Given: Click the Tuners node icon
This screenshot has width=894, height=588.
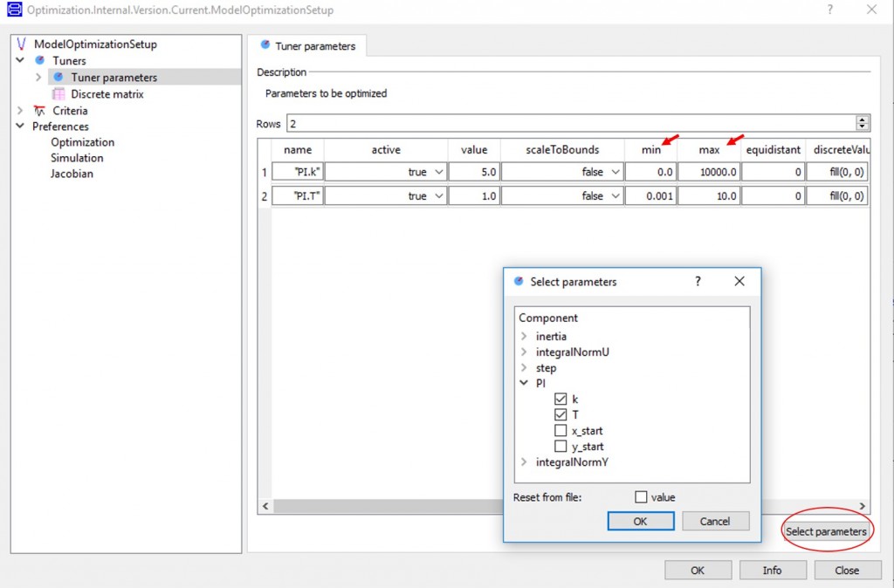Looking at the screenshot, I should (40, 60).
